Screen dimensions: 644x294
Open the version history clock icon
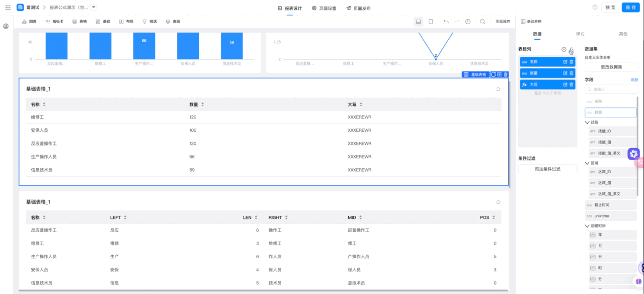(x=468, y=22)
